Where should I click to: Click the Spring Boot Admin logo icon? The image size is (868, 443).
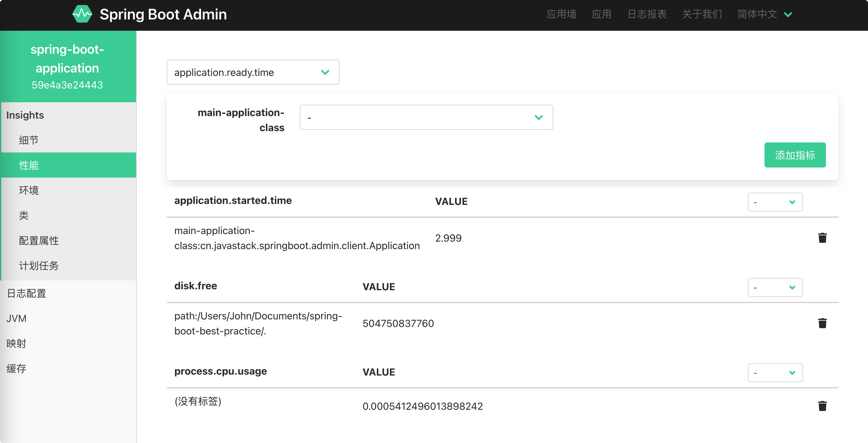pos(82,14)
